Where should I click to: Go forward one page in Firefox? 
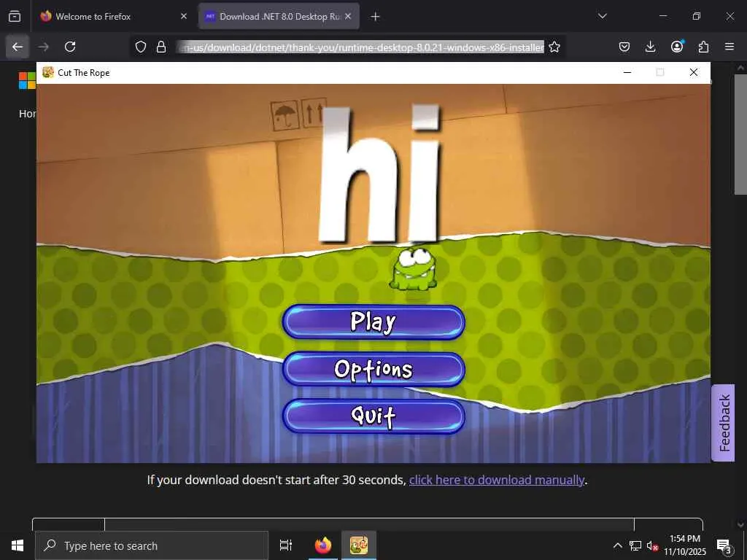tap(44, 47)
